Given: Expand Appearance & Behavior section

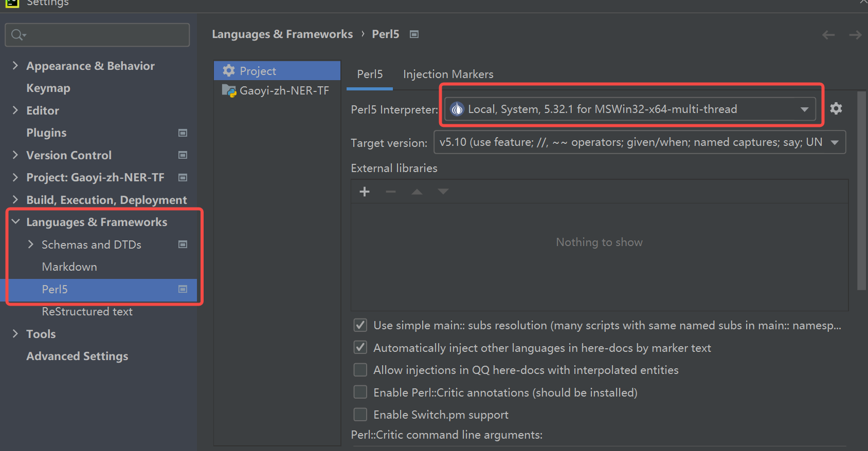Looking at the screenshot, I should pos(15,66).
